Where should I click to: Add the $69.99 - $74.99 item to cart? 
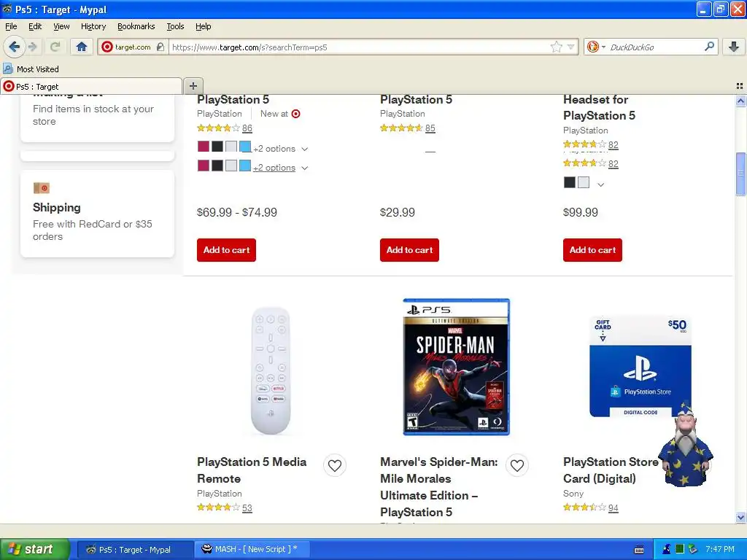pyautogui.click(x=226, y=250)
